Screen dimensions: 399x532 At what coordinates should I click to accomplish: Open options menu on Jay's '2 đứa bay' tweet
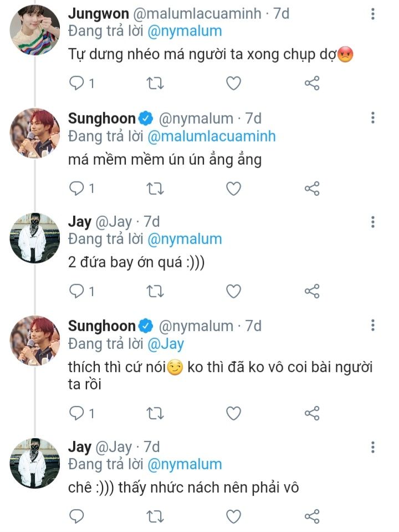[373, 222]
